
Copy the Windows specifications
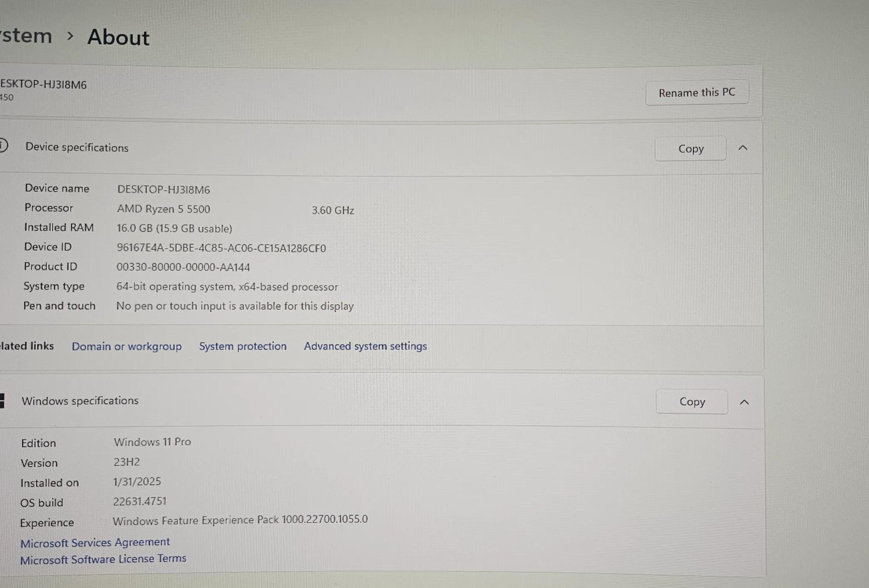pos(692,401)
